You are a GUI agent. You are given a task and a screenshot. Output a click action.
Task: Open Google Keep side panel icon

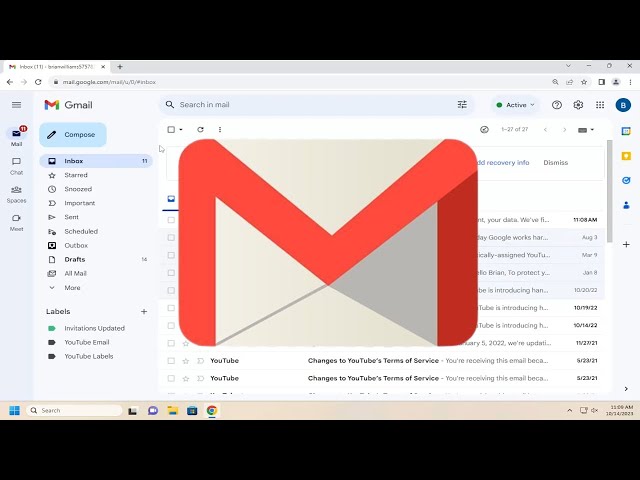(x=626, y=156)
